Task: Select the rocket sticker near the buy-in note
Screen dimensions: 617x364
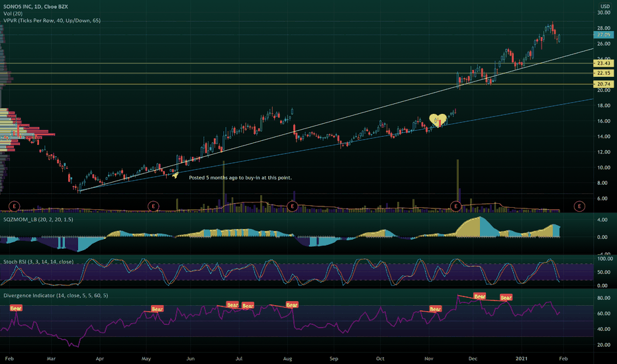Action: [175, 175]
